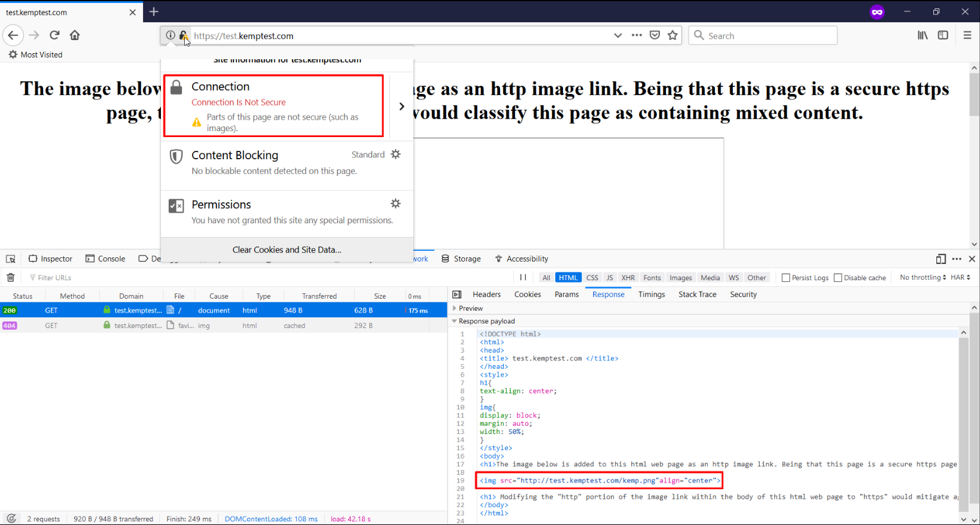The height and width of the screenshot is (525, 980).
Task: Clear network requests with the trash icon
Action: click(x=11, y=278)
